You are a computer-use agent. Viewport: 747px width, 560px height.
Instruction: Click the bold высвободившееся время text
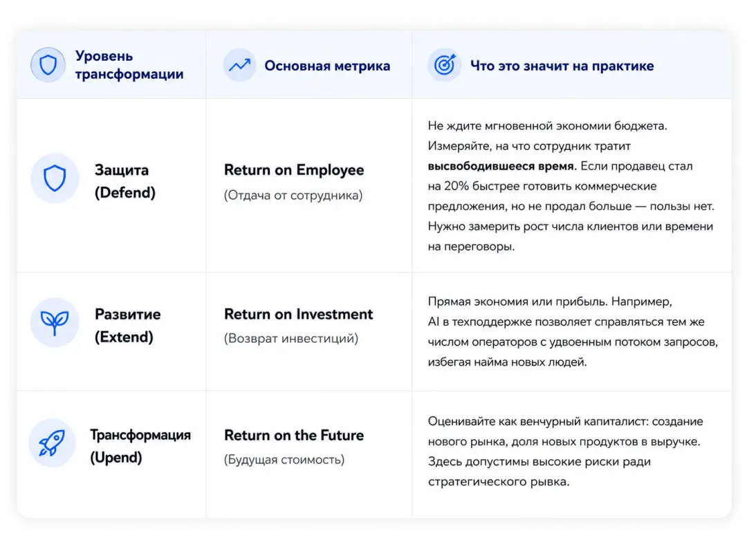pyautogui.click(x=501, y=166)
